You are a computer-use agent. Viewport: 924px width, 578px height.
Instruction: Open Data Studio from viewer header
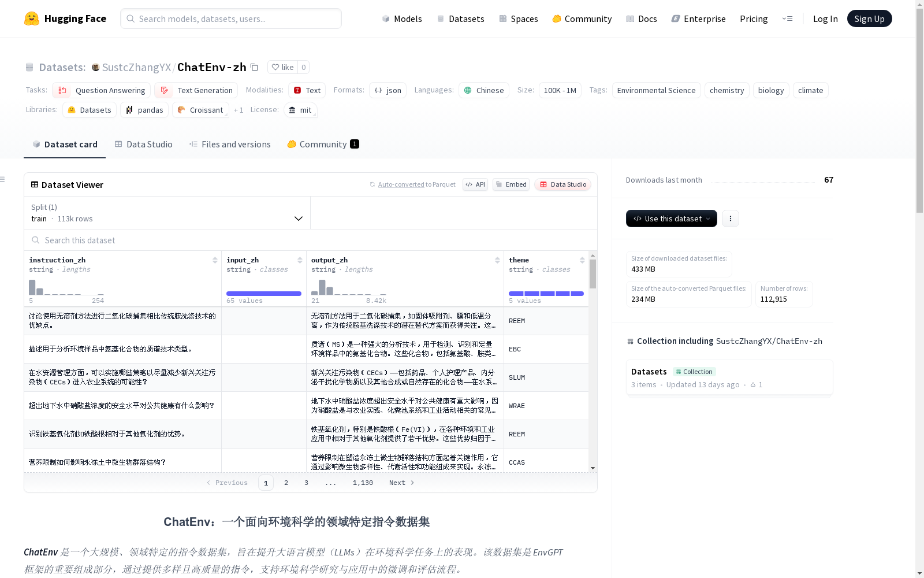click(x=563, y=184)
